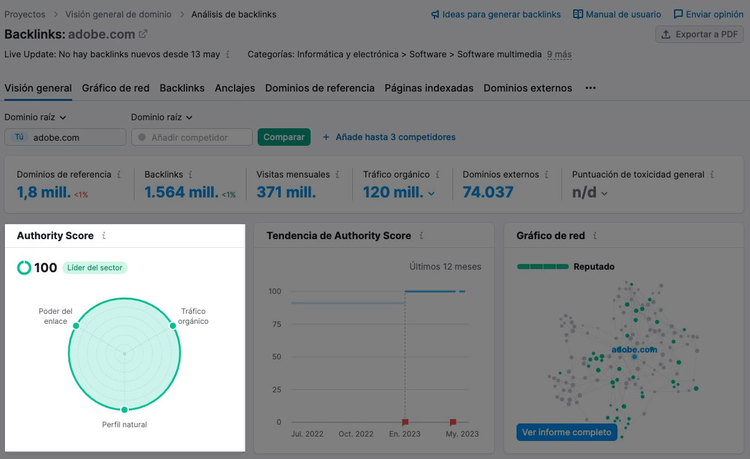
Task: Click the Comparar button
Action: 284,137
